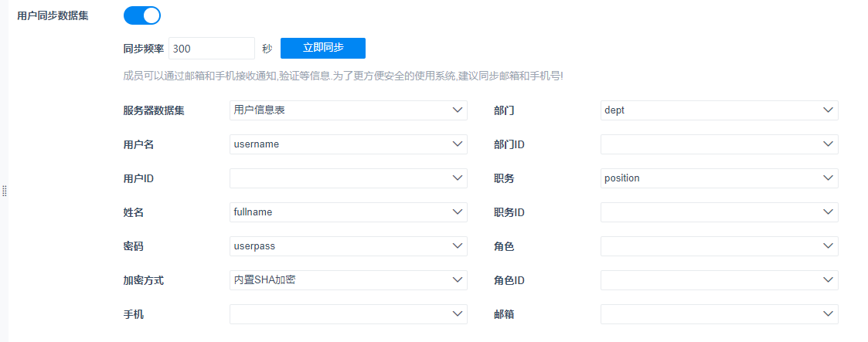
Task: Expand the empty 职务ID dropdown
Action: tap(719, 212)
